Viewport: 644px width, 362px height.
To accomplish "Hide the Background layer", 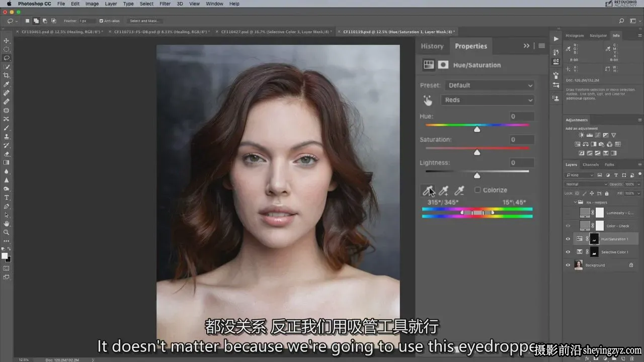I will point(568,265).
